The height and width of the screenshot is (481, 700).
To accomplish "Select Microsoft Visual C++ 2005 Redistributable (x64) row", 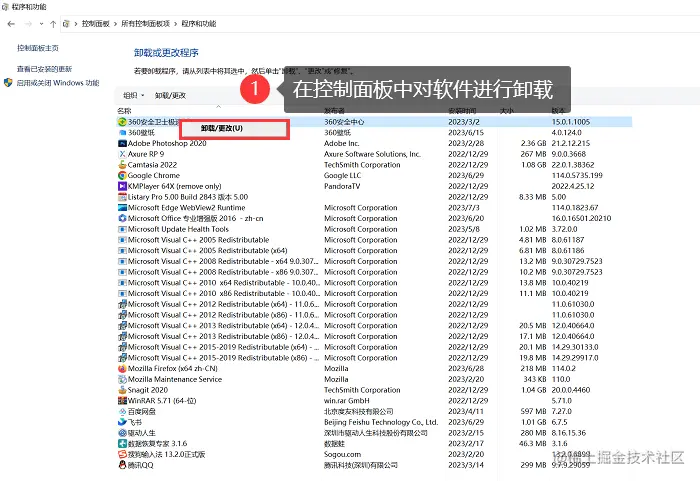I will tap(374, 251).
